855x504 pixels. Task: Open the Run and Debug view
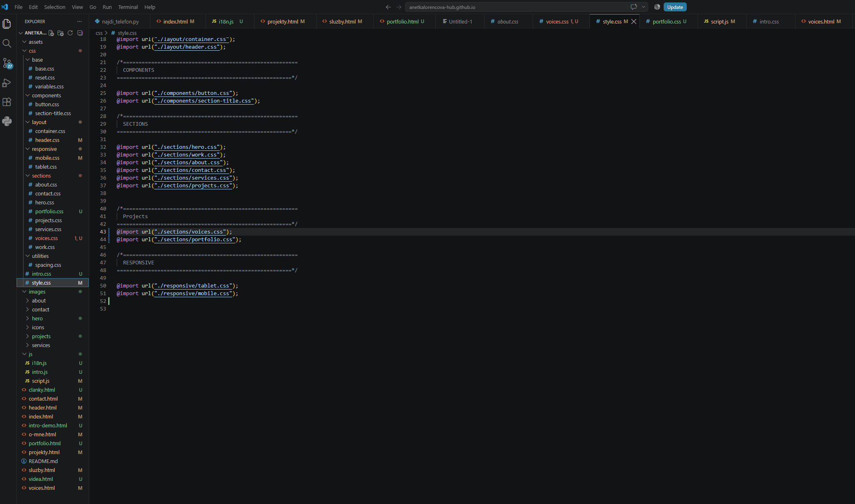point(7,83)
